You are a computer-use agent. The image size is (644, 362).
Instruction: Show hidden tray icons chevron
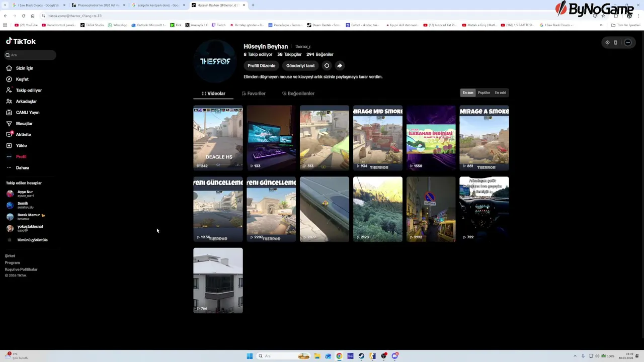point(576,356)
